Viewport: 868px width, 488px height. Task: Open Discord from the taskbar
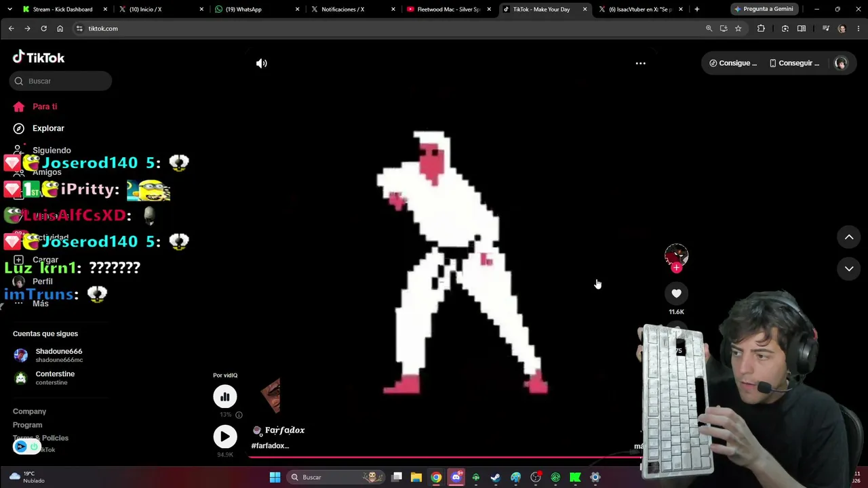456,477
